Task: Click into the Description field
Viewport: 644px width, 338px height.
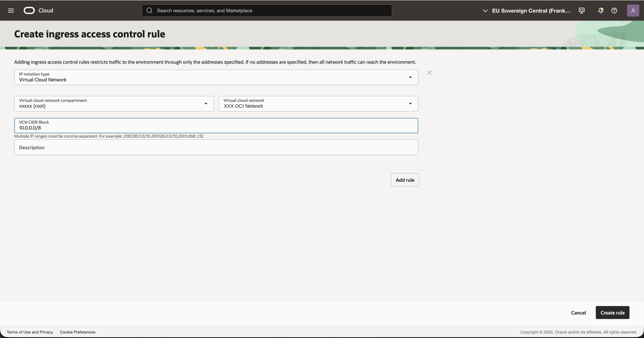Action: pos(216,147)
